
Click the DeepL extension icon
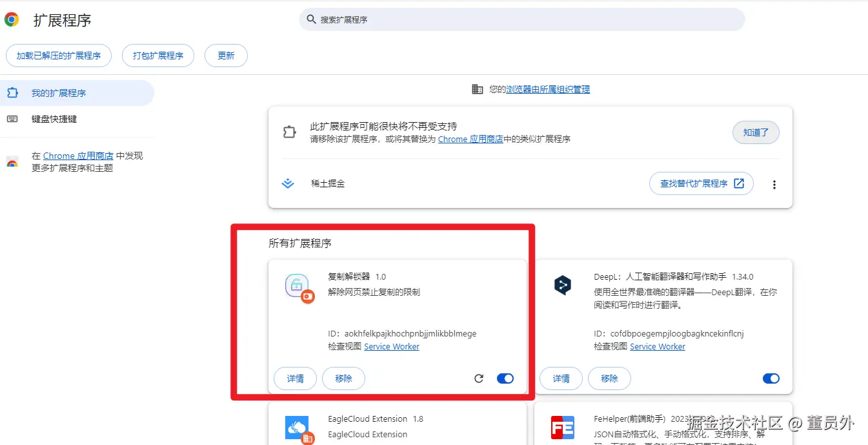(563, 285)
